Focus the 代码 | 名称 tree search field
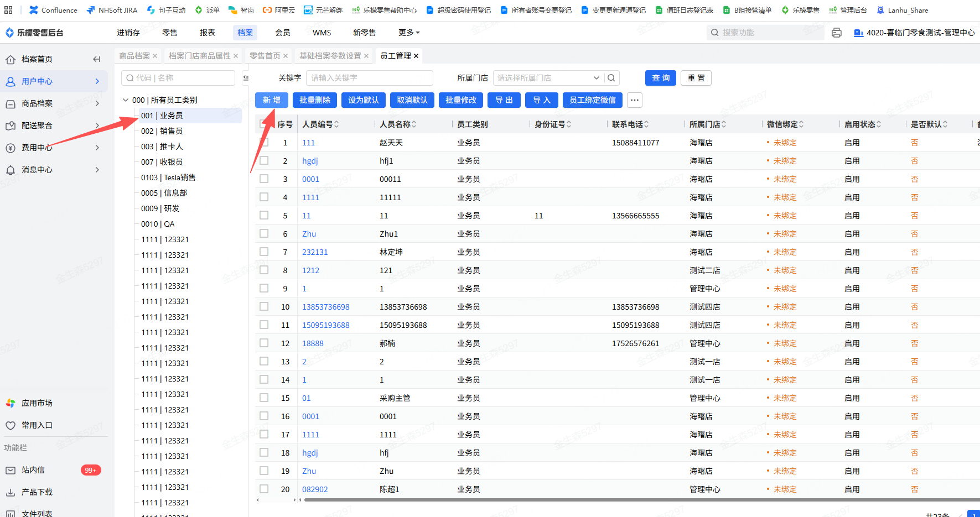The width and height of the screenshot is (980, 517). point(178,78)
